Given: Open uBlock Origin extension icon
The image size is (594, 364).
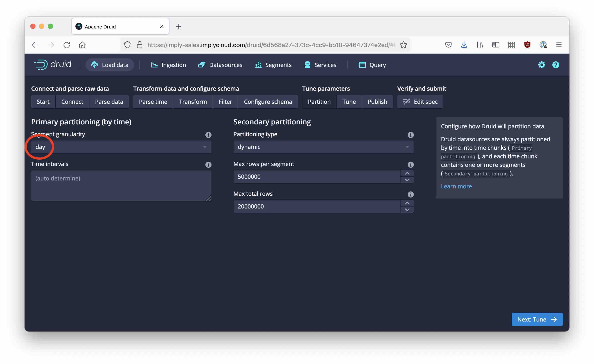Looking at the screenshot, I should click(x=527, y=45).
